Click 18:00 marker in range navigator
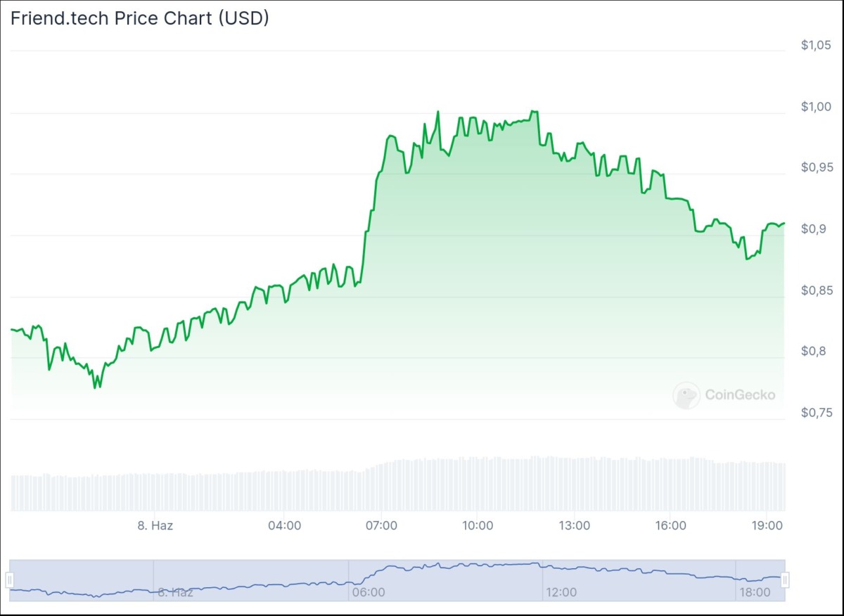The width and height of the screenshot is (844, 616). pos(754,592)
